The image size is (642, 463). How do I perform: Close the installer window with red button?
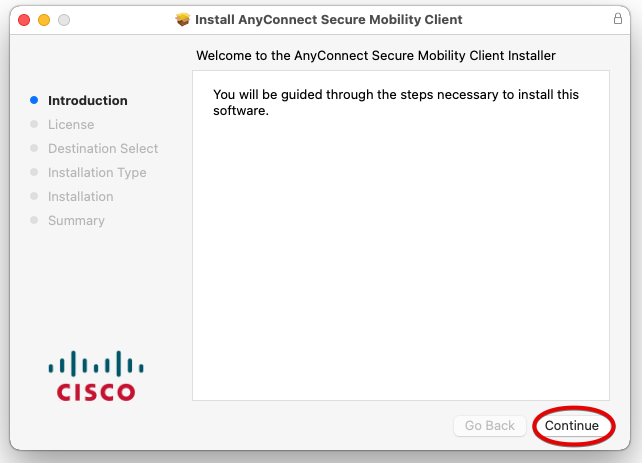(24, 20)
